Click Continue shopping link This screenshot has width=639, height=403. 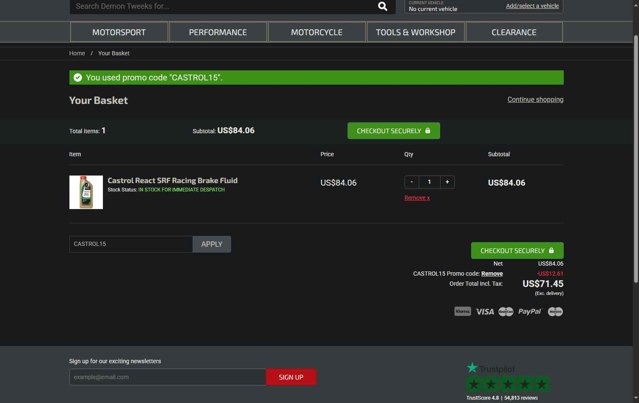(535, 99)
